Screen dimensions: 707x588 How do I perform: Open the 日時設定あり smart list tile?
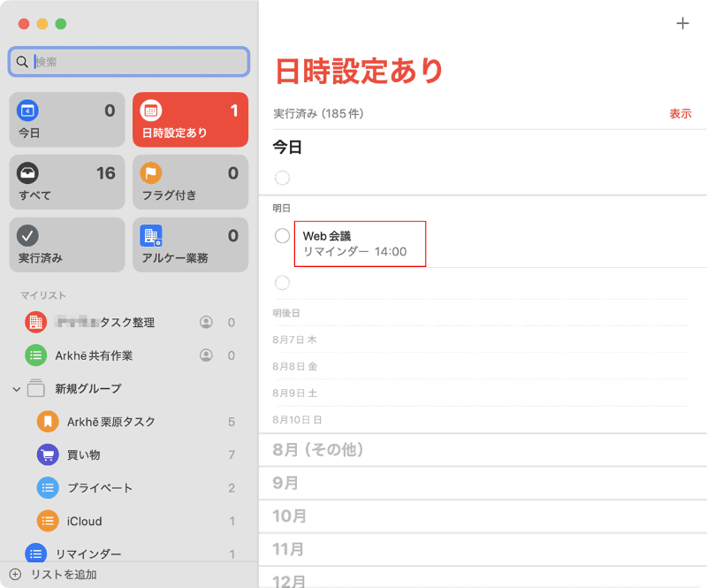point(190,119)
